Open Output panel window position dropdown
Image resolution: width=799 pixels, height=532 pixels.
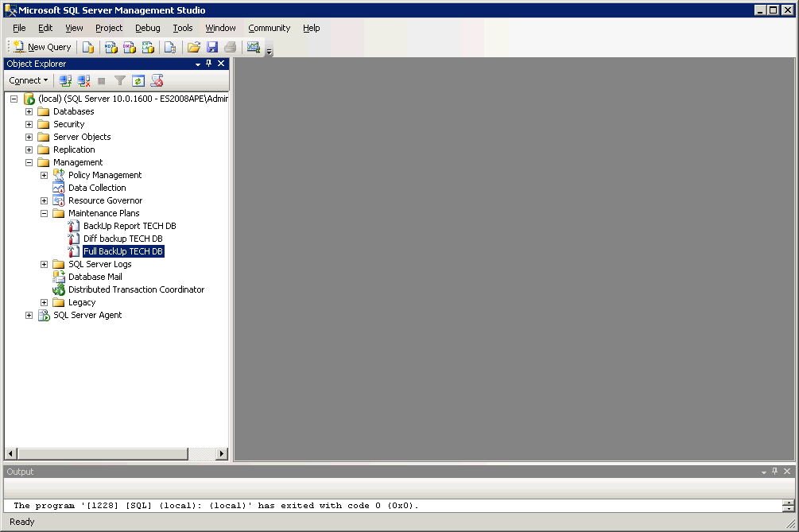click(x=764, y=472)
